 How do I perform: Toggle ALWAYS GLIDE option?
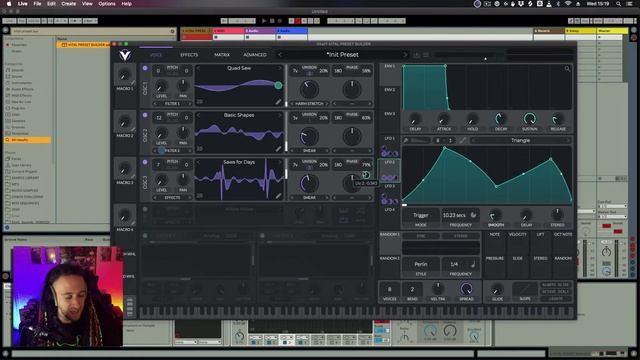pos(556,285)
